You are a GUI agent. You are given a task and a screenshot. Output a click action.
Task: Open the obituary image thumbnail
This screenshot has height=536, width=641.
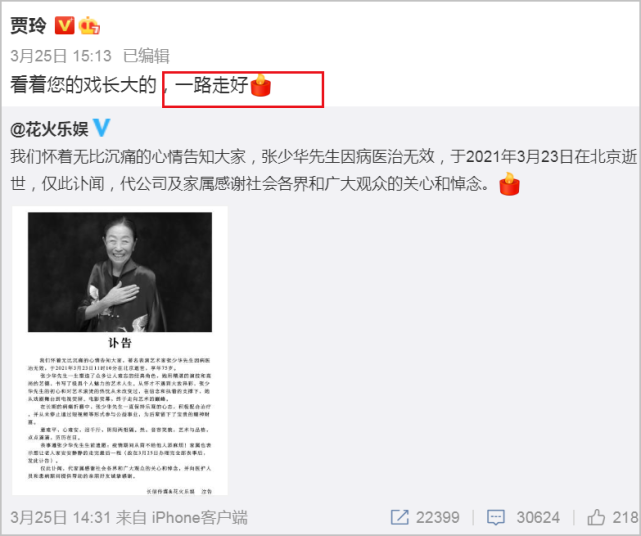120,351
